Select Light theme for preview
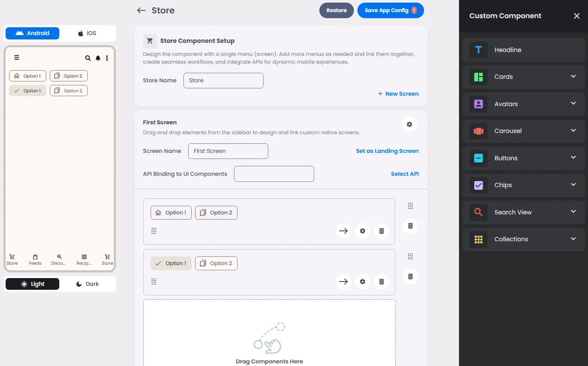 pos(32,284)
